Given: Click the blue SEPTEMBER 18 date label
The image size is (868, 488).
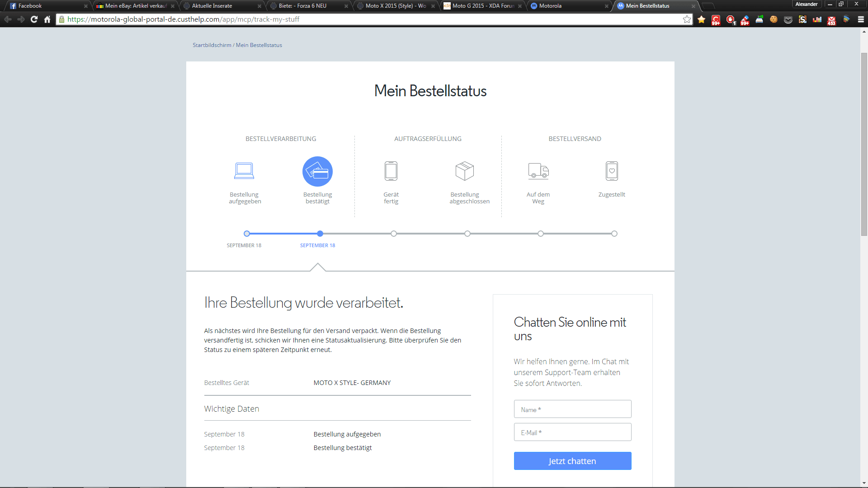Looking at the screenshot, I should [317, 245].
